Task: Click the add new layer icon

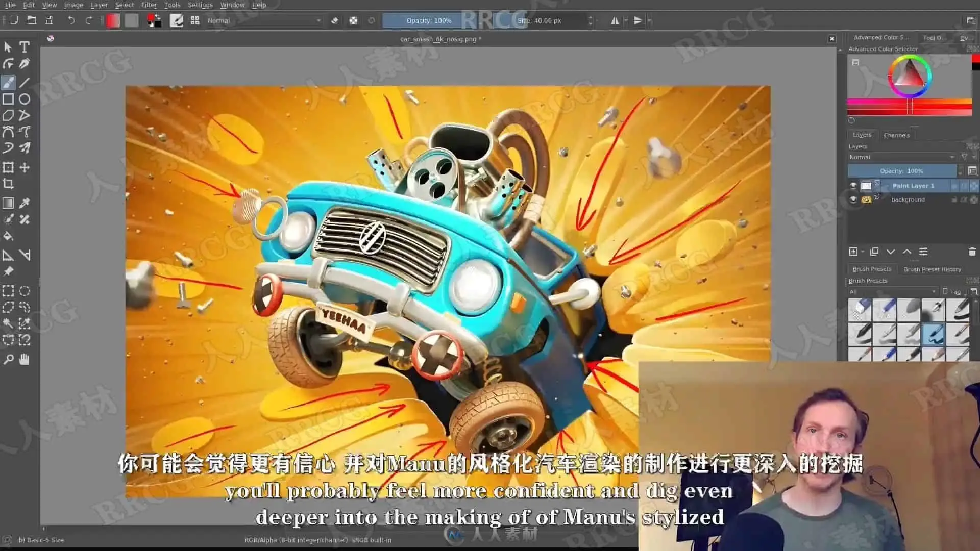Action: point(853,252)
